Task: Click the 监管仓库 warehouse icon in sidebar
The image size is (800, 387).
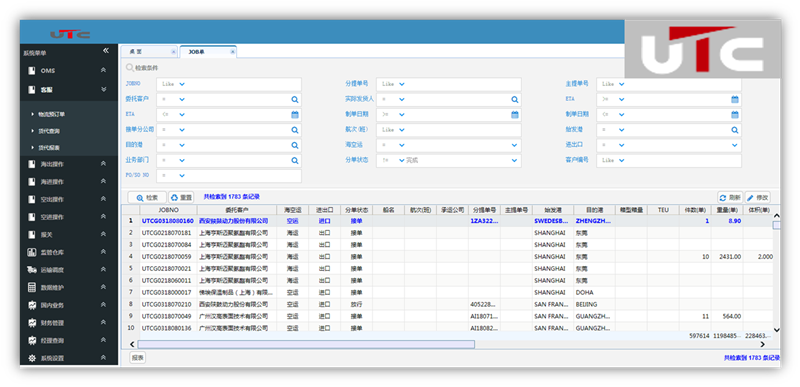Action: tap(32, 252)
